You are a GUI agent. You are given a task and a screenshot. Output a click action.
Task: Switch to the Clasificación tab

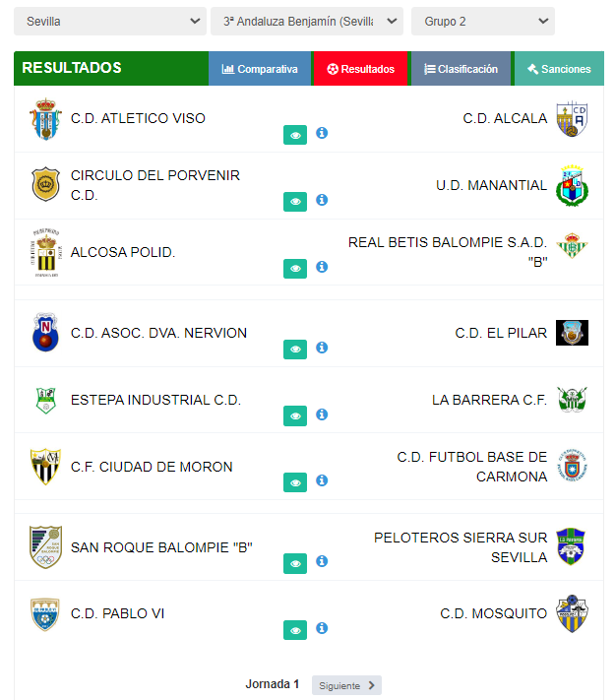click(x=461, y=69)
